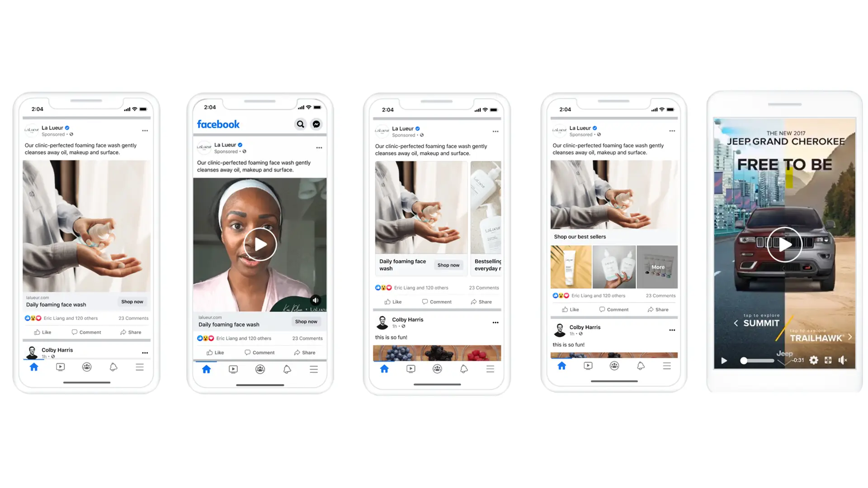Viewport: 868px width, 488px height.
Task: Click Shop Now button on La Lueur ad
Action: (x=132, y=301)
